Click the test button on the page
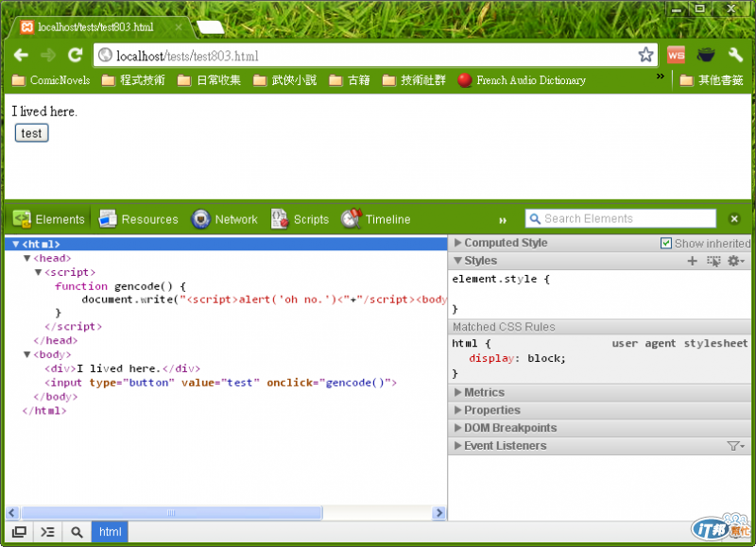This screenshot has height=547, width=756. (32, 133)
